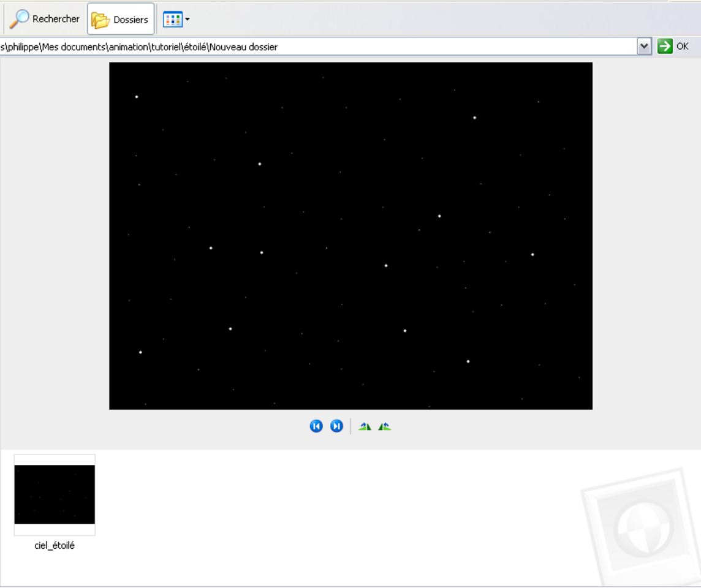Image resolution: width=701 pixels, height=588 pixels.
Task: Rotate image counterclockwise
Action: click(x=384, y=426)
